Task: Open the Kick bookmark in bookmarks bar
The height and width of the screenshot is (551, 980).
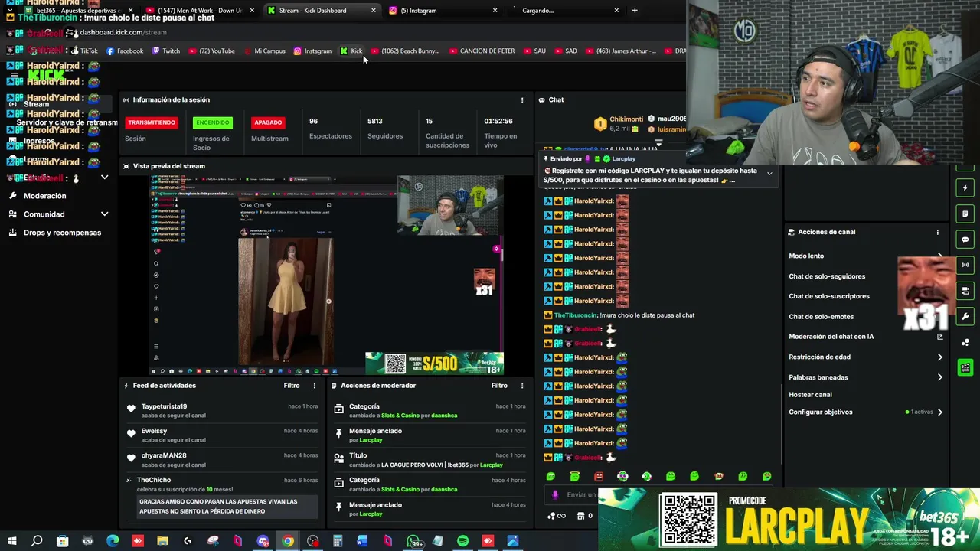Action: point(351,51)
